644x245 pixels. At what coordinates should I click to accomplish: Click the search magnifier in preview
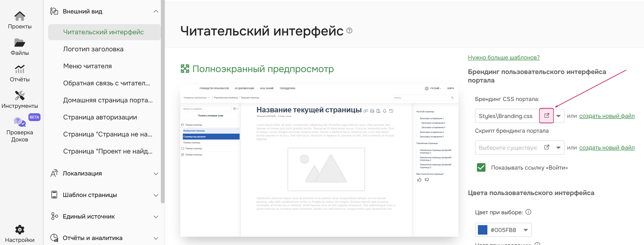pos(452,98)
